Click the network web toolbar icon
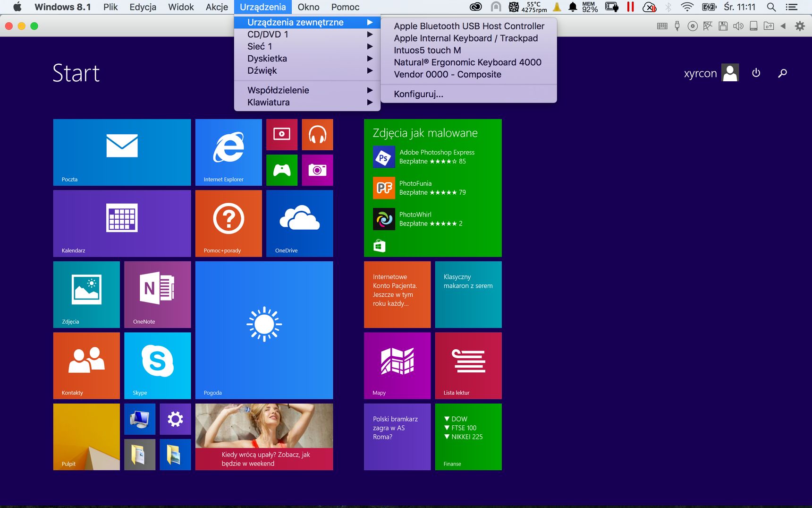The height and width of the screenshot is (508, 812). coord(708,26)
